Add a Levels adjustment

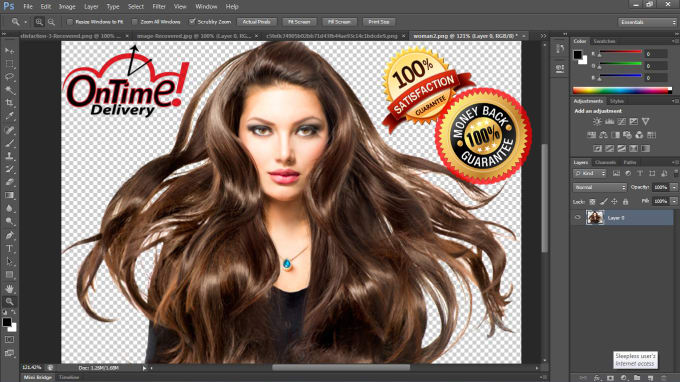(x=609, y=121)
